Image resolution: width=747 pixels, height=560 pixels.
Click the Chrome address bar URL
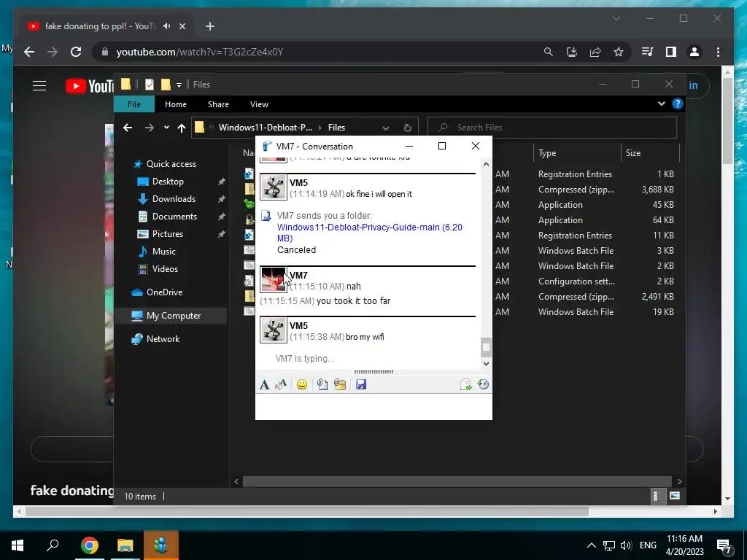click(x=200, y=52)
